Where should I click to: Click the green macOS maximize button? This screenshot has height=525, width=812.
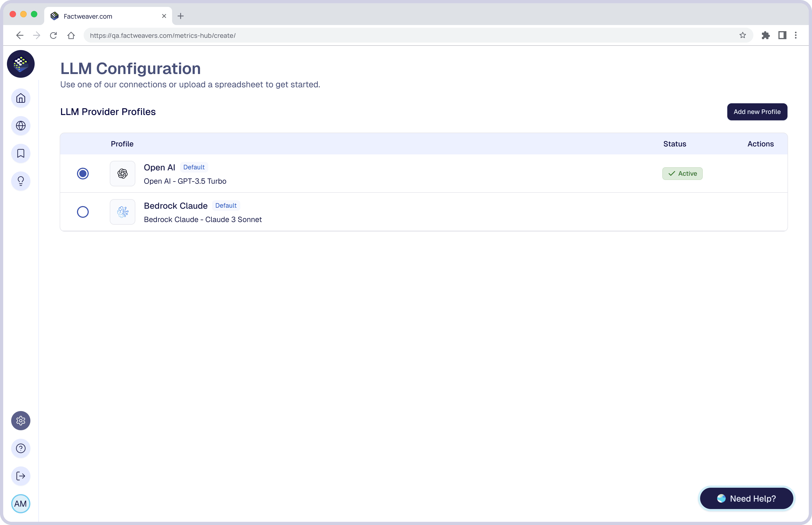(34, 14)
